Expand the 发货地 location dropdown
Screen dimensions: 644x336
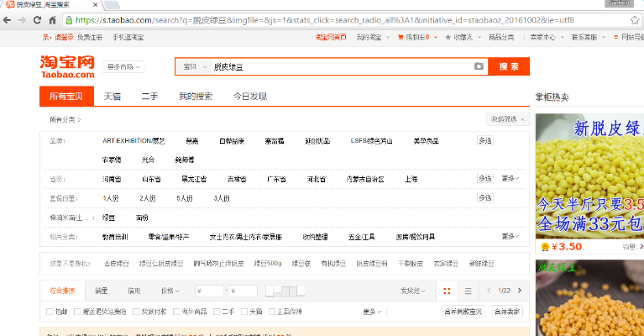tap(412, 291)
